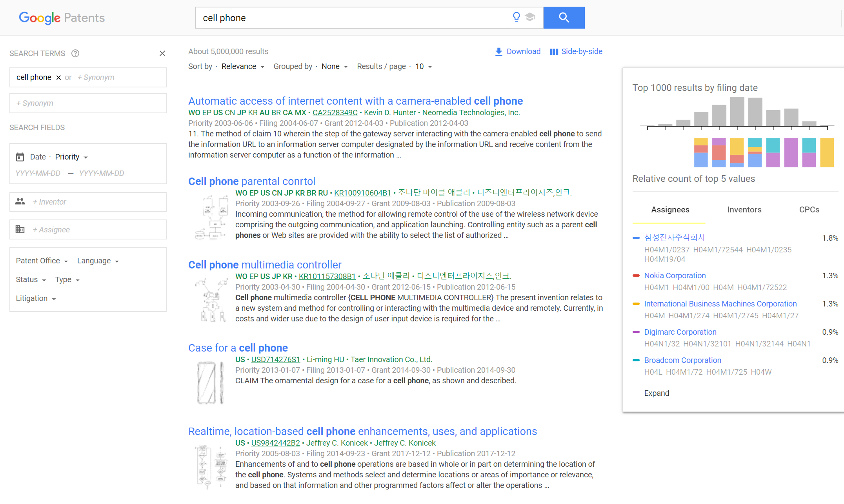Expand the Patent Office filter
This screenshot has width=844, height=504.
[x=42, y=261]
